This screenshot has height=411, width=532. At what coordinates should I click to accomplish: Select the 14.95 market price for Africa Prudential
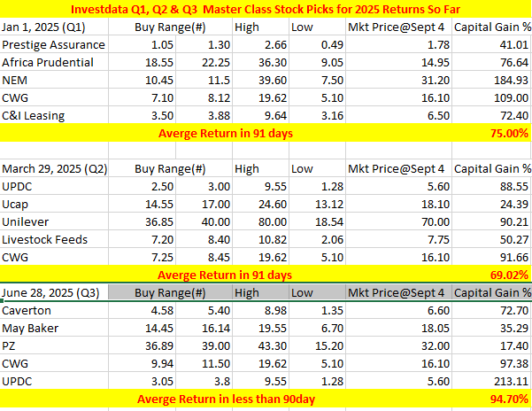[398, 62]
